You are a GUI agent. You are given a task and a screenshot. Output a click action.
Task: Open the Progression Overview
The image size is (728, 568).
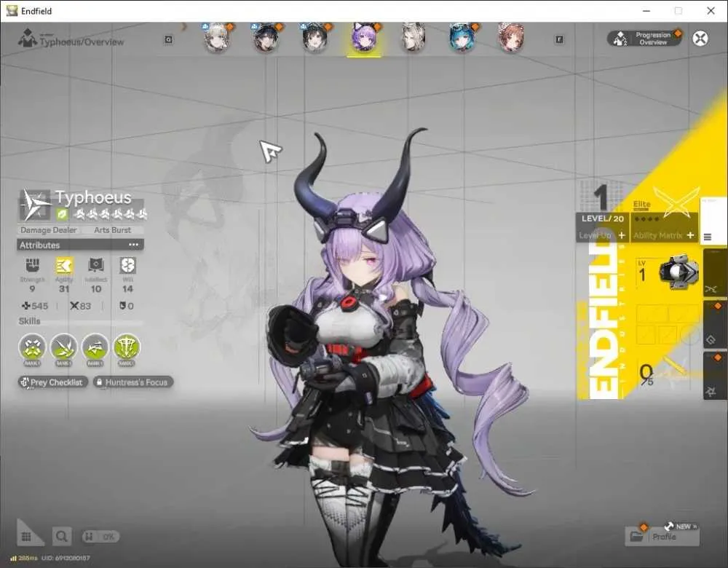click(644, 39)
